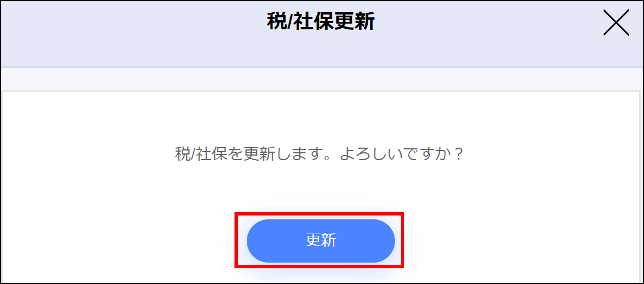
Task: Click the gray strip below the header
Action: [322, 79]
